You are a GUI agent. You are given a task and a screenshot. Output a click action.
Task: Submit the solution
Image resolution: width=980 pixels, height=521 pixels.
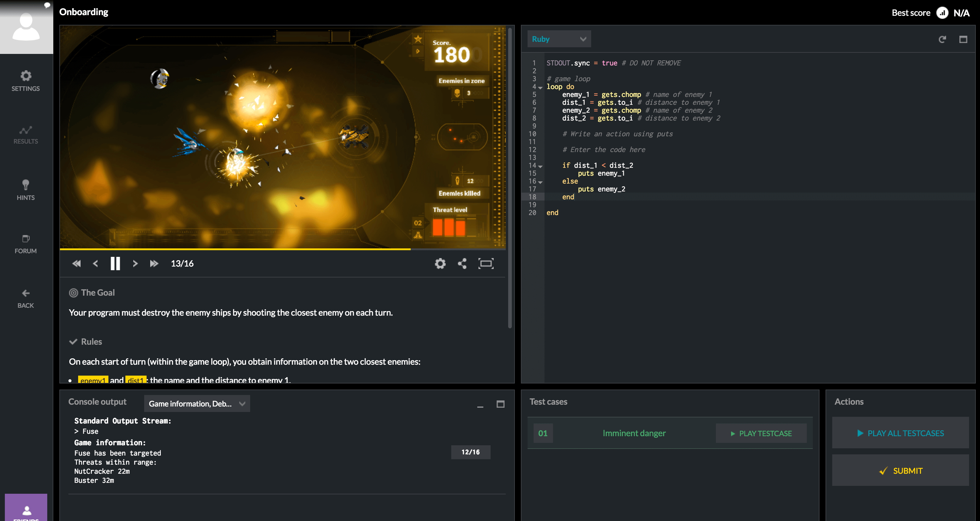coord(900,471)
